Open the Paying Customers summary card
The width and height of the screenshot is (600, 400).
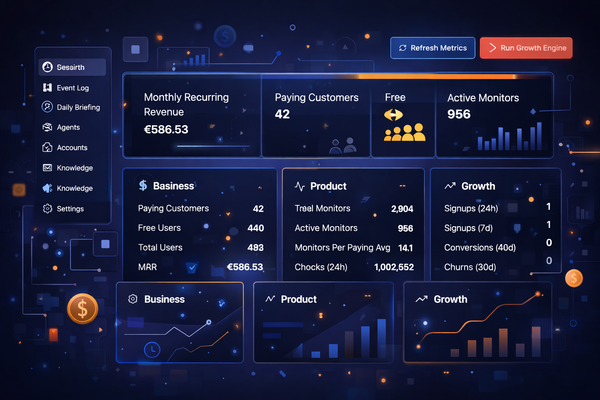click(316, 116)
